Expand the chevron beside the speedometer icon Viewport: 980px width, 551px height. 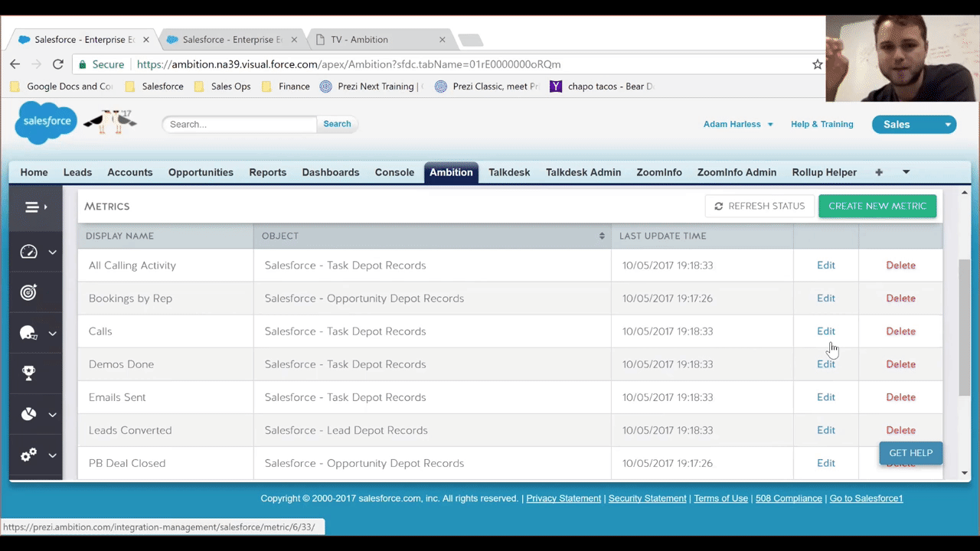pyautogui.click(x=52, y=252)
